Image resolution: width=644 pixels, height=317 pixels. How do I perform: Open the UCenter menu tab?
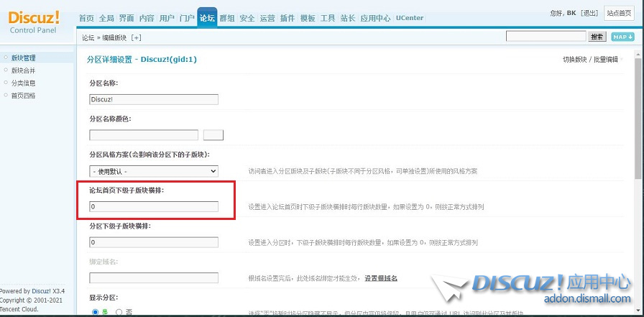pyautogui.click(x=409, y=18)
